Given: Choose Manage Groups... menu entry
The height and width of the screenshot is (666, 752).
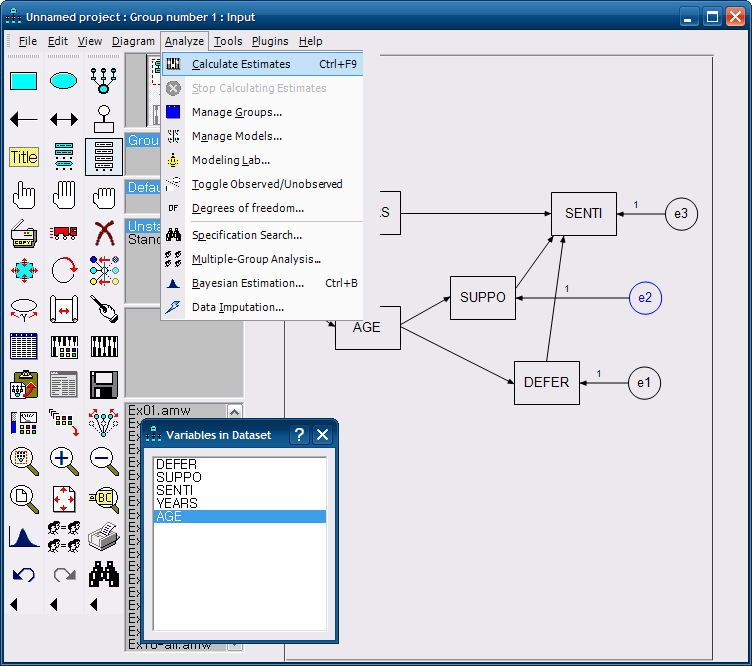Looking at the screenshot, I should [x=262, y=112].
